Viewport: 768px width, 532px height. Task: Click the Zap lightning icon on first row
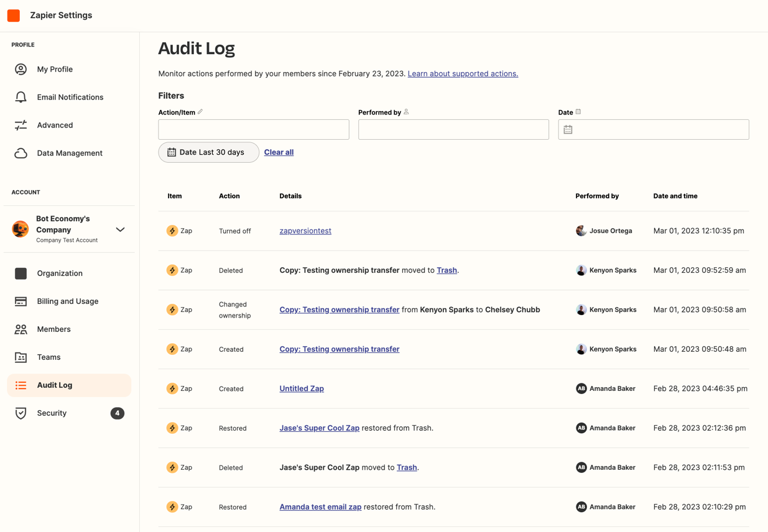point(172,230)
